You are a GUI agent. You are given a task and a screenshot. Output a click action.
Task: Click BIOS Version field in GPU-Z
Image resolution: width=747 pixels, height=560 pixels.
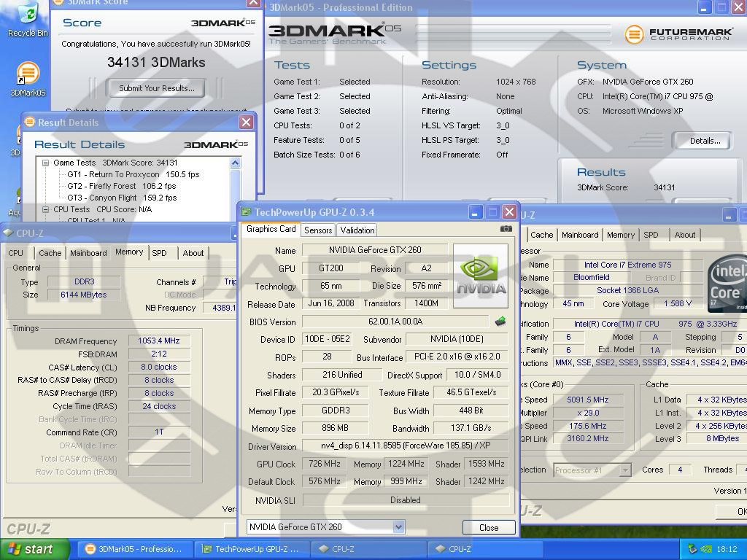[395, 322]
